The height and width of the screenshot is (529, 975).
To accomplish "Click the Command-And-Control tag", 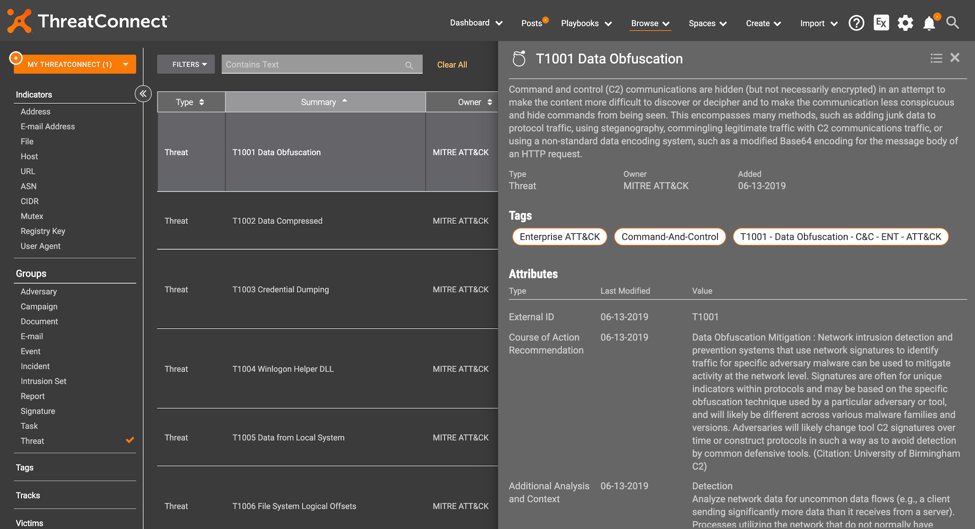I will tap(670, 237).
